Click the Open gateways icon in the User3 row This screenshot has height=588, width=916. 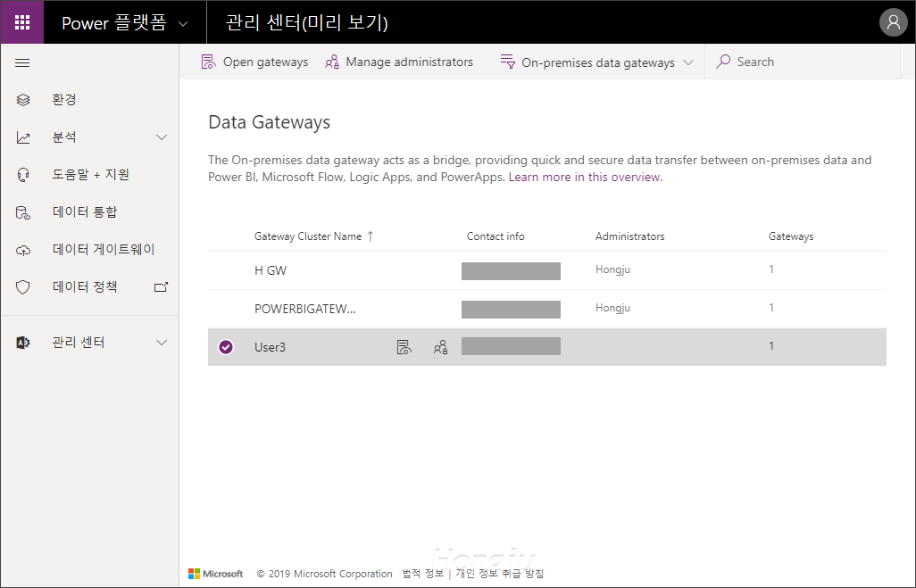[404, 347]
